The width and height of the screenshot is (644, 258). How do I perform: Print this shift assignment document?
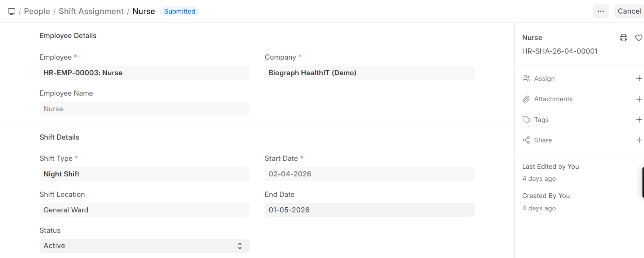(x=623, y=38)
